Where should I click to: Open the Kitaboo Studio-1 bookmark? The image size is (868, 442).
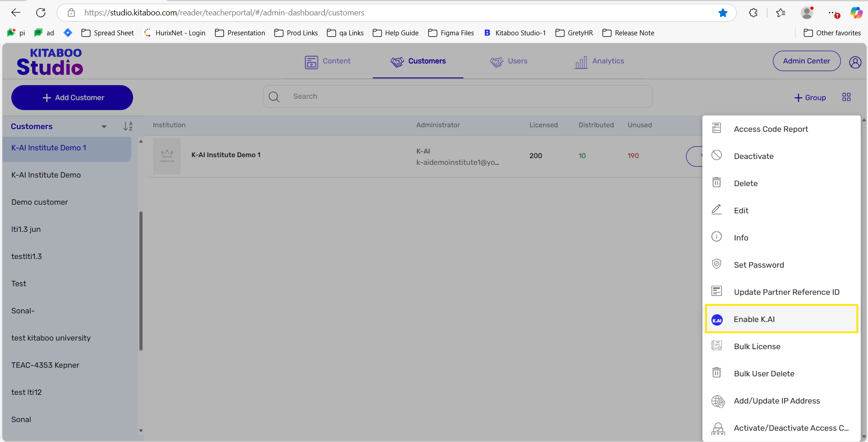515,33
